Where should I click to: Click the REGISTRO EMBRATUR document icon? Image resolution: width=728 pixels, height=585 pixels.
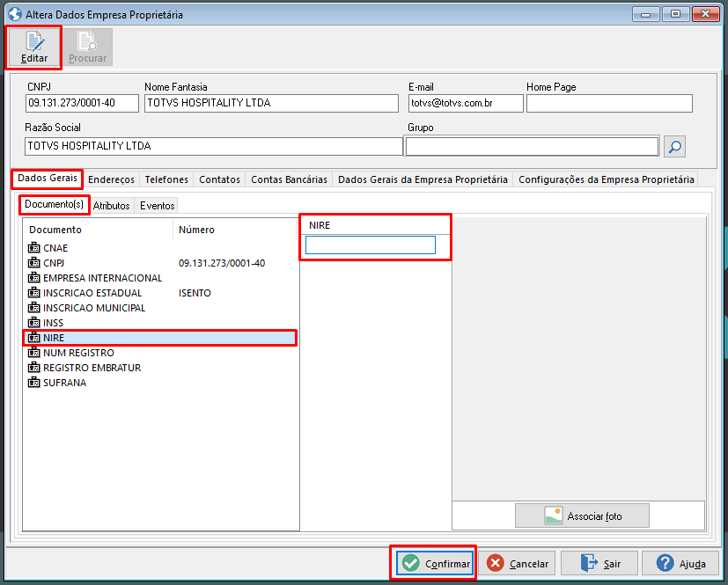[x=34, y=368]
